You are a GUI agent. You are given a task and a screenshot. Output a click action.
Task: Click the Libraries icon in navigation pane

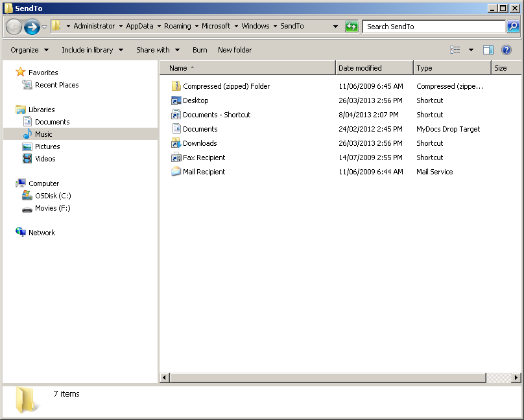click(21, 110)
